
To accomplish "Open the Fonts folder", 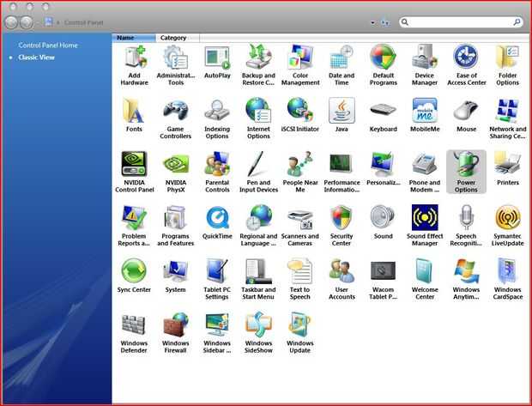I will click(x=134, y=115).
